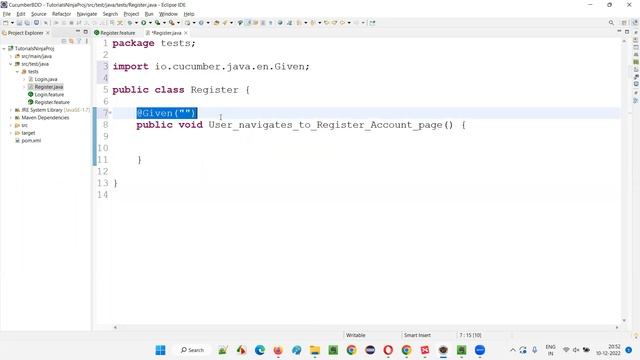640x360 pixels.
Task: Open the New file dropdown arrow
Action: click(12, 23)
